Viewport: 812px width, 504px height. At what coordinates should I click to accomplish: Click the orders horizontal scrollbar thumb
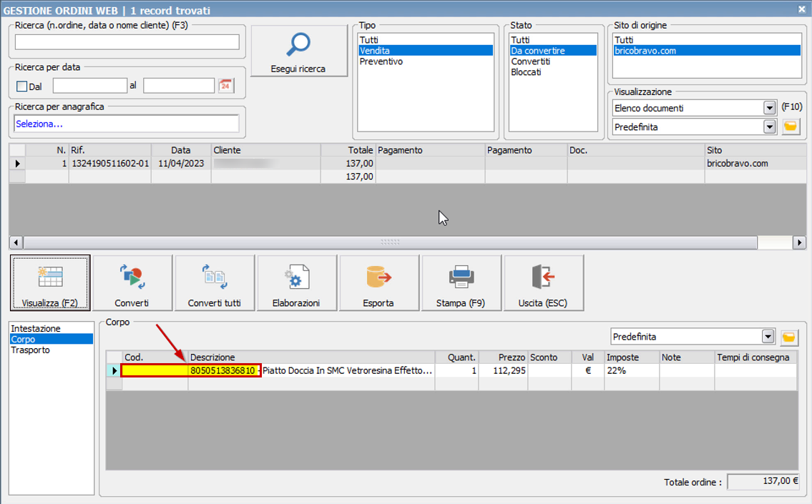click(391, 242)
